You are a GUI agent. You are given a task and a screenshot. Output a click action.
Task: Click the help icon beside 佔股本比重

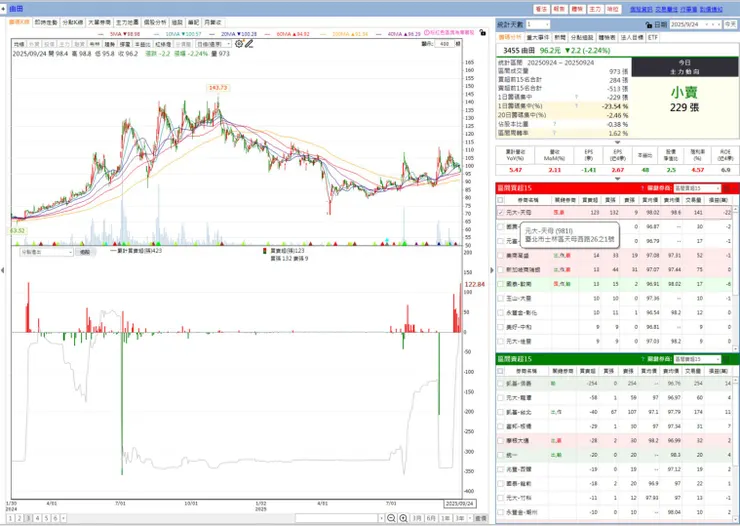[x=555, y=124]
